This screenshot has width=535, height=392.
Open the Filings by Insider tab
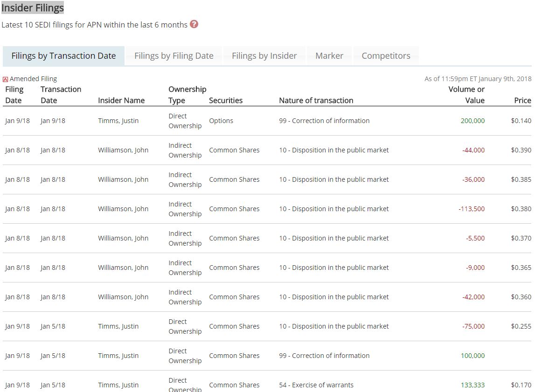click(x=264, y=56)
